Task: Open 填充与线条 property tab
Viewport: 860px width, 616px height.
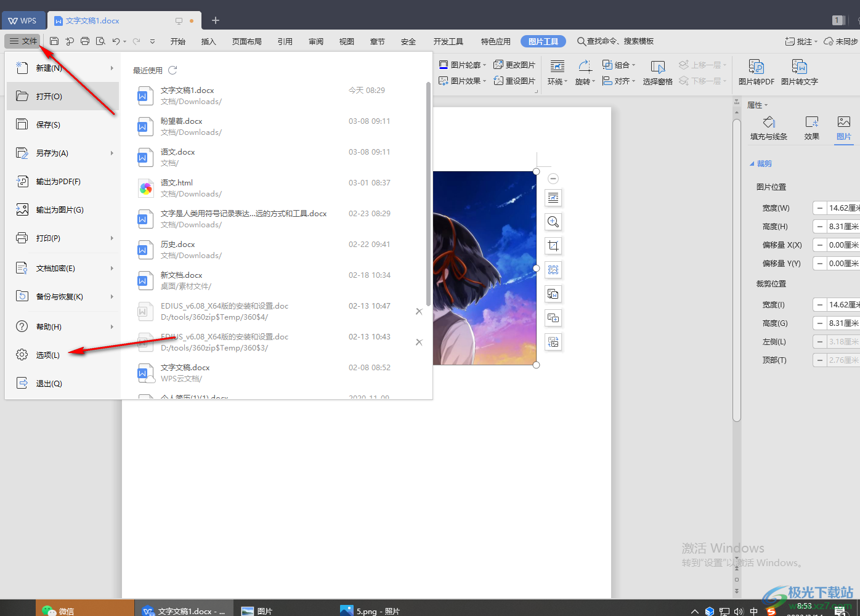Action: coord(769,128)
